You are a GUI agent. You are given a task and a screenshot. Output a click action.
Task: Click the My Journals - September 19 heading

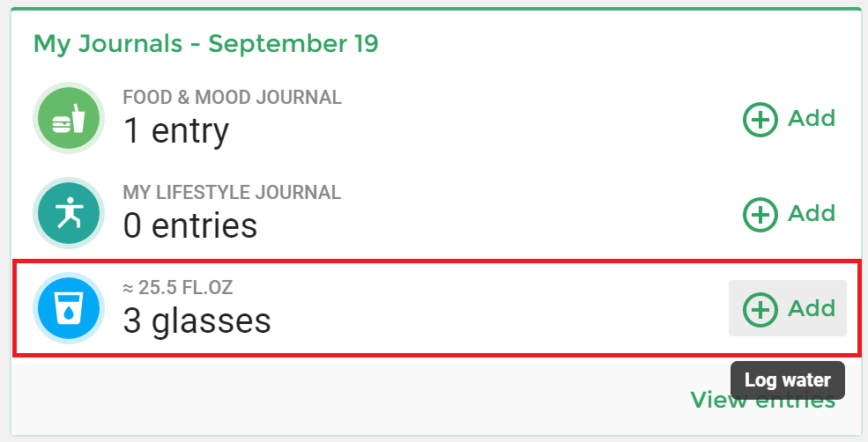tap(206, 44)
